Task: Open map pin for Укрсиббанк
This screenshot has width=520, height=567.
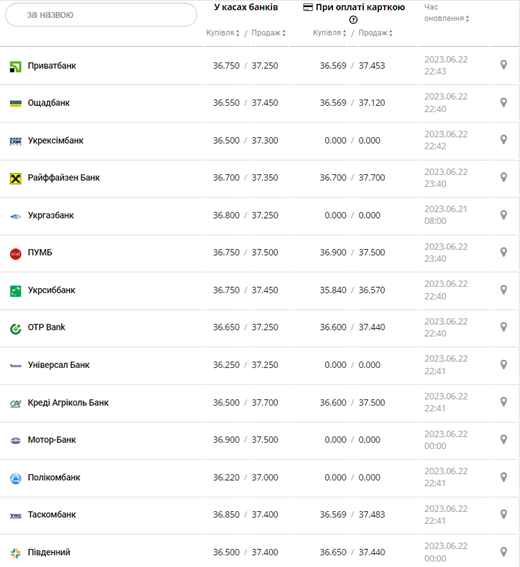Action: click(503, 290)
